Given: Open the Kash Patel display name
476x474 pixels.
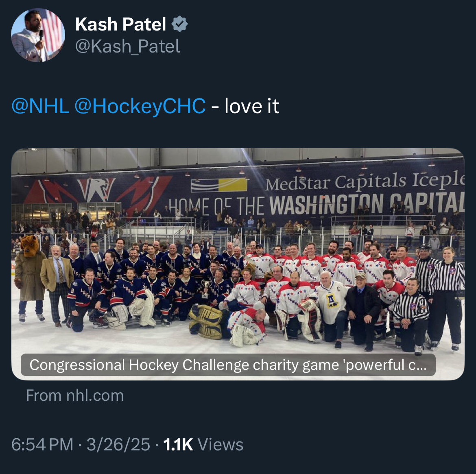Looking at the screenshot, I should 120,24.
